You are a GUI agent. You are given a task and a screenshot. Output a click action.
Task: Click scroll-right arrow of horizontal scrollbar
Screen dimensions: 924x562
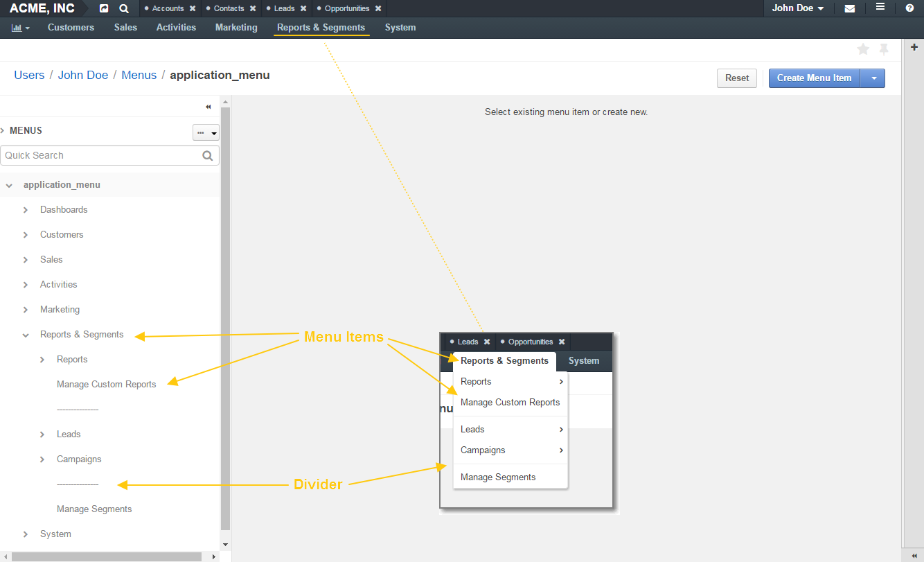[x=214, y=556]
